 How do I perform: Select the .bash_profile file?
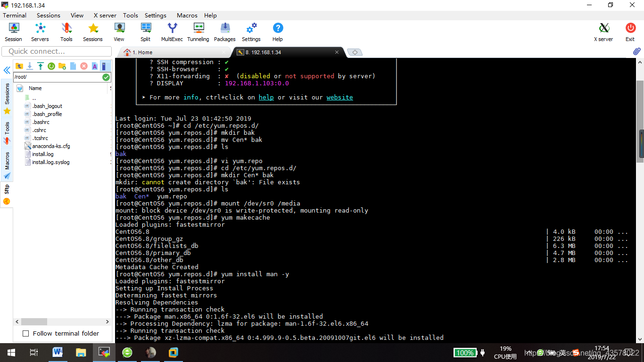tap(47, 114)
